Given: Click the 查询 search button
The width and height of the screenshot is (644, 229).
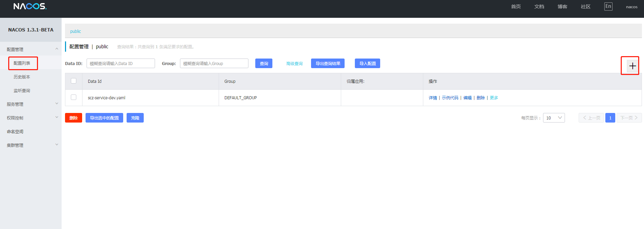Looking at the screenshot, I should tap(264, 63).
